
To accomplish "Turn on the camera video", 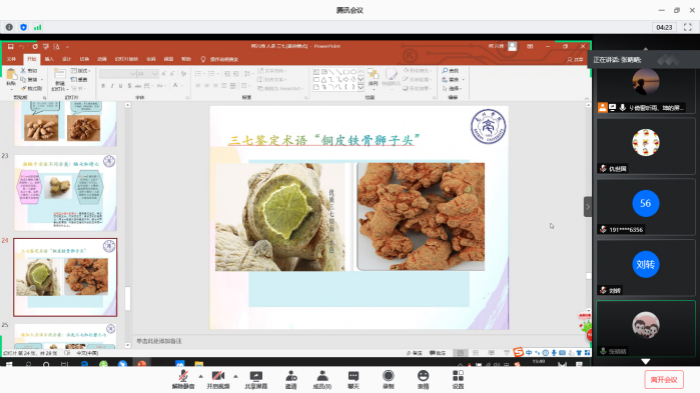I will [x=218, y=380].
